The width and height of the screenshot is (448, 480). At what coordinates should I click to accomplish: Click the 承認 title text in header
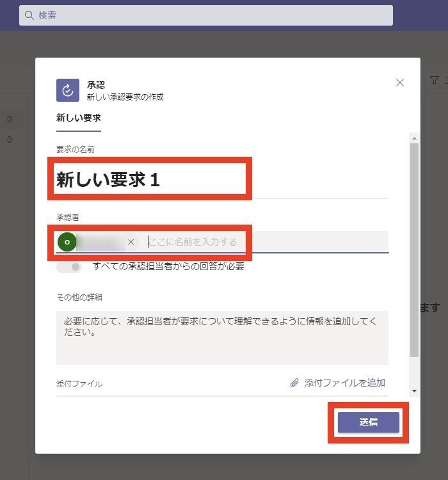tap(96, 84)
